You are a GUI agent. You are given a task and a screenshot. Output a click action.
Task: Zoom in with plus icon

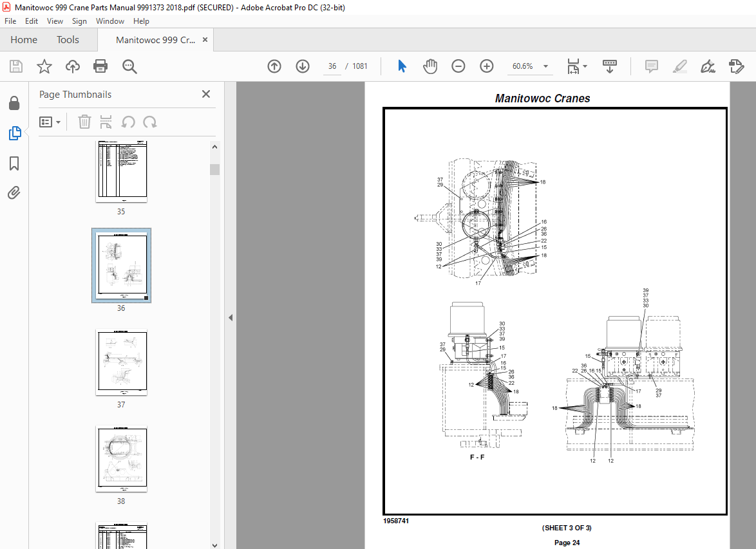486,66
